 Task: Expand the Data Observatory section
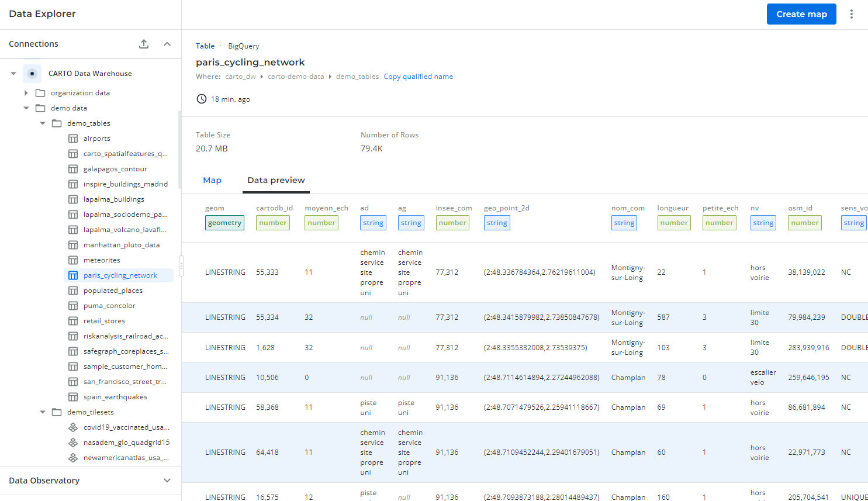pyautogui.click(x=167, y=481)
